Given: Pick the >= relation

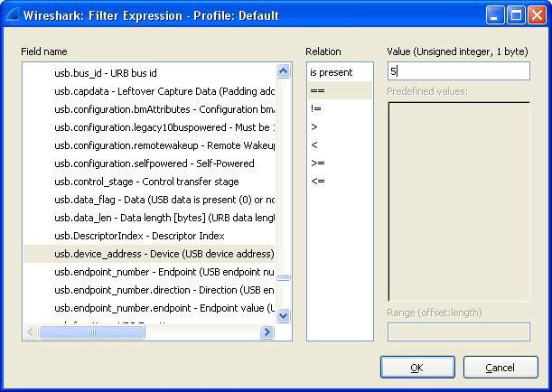Looking at the screenshot, I should [x=316, y=163].
